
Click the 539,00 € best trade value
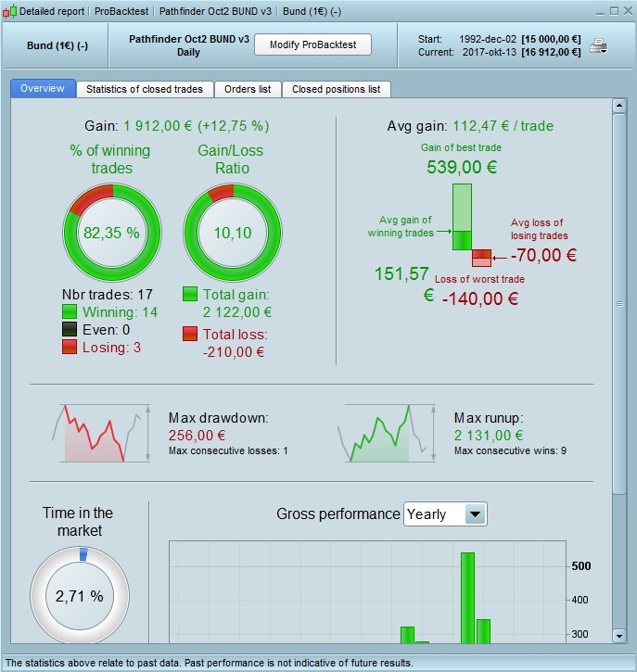(462, 167)
